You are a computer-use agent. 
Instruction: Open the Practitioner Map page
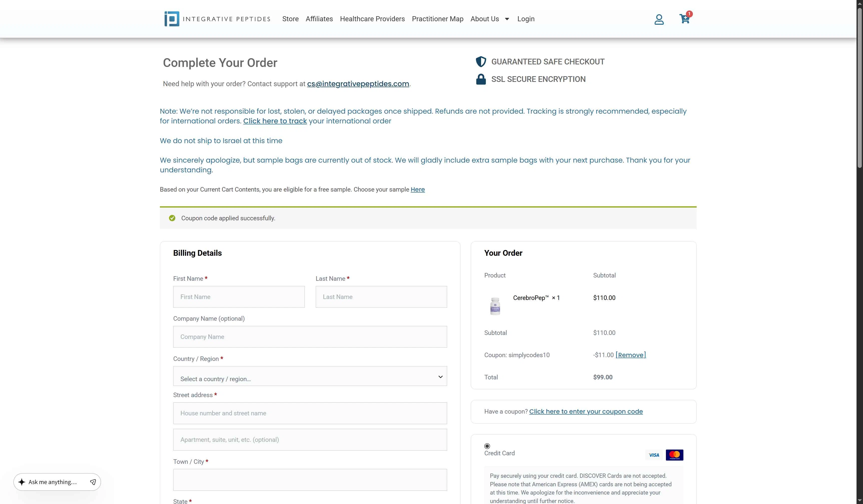(437, 19)
